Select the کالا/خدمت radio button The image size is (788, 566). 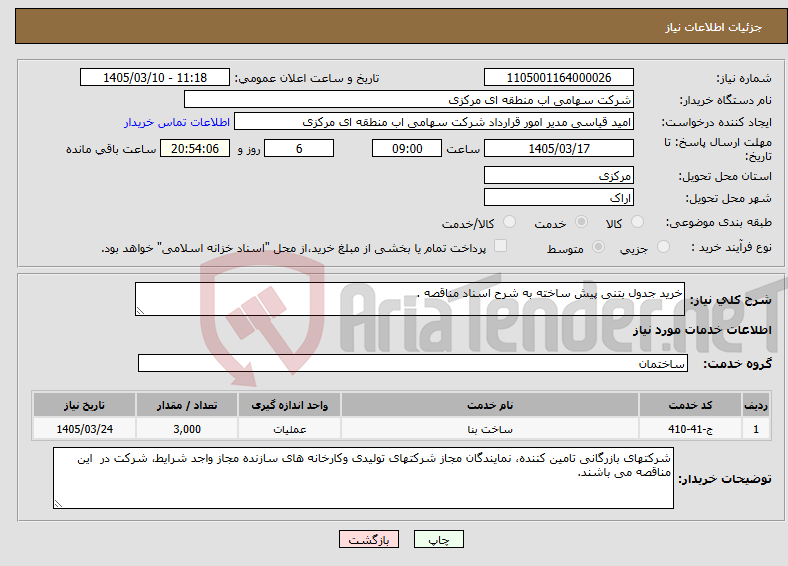(x=510, y=222)
